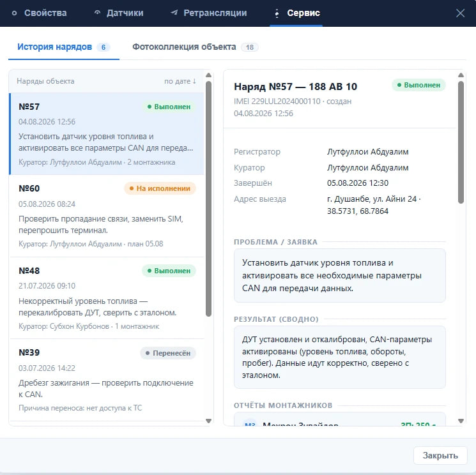Click the Датчики sensor icon
Viewport: 476px width, 475px height.
98,13
